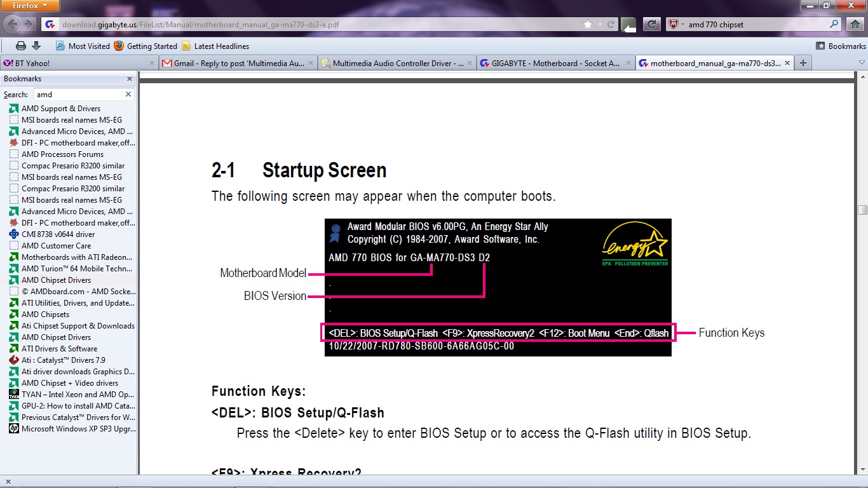Close the Gmail tab
The image size is (868, 488).
(311, 63)
